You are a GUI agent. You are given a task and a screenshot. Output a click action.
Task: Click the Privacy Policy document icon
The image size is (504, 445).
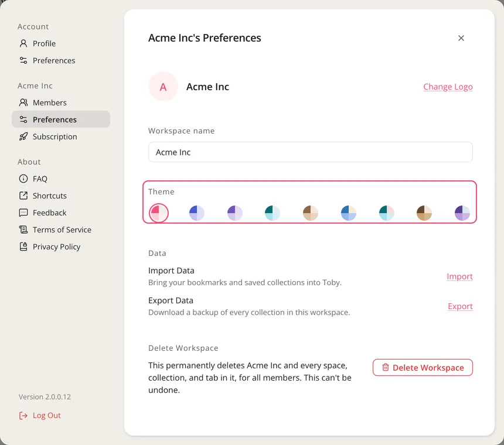click(x=23, y=247)
